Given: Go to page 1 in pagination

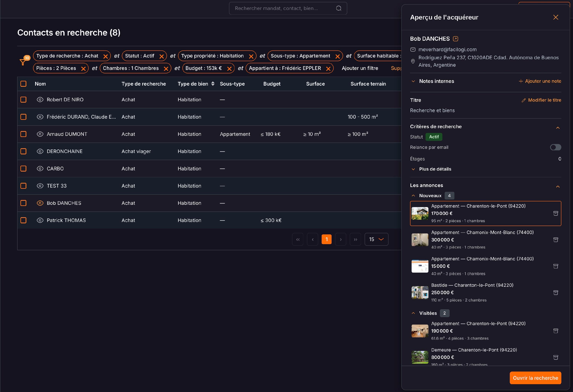Looking at the screenshot, I should click(x=326, y=239).
